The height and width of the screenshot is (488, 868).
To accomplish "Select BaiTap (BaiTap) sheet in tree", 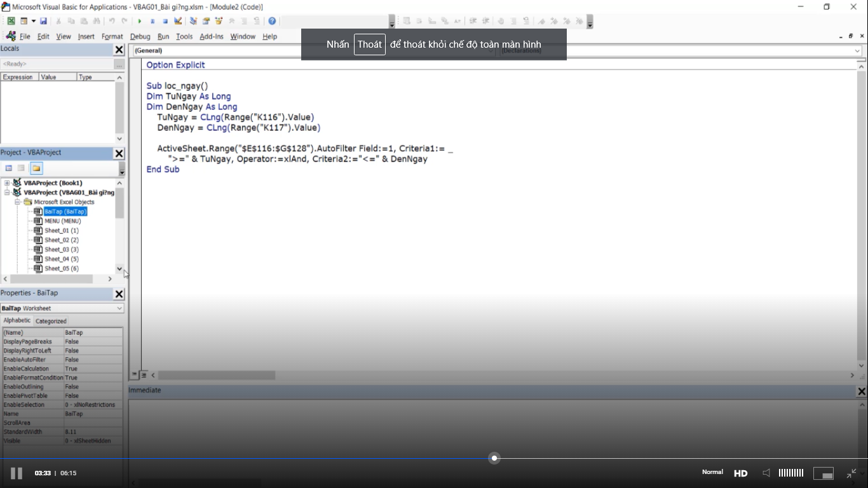I will pos(65,212).
